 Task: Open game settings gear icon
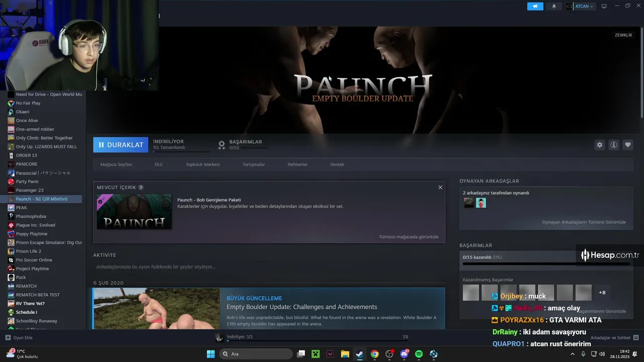[x=599, y=145]
